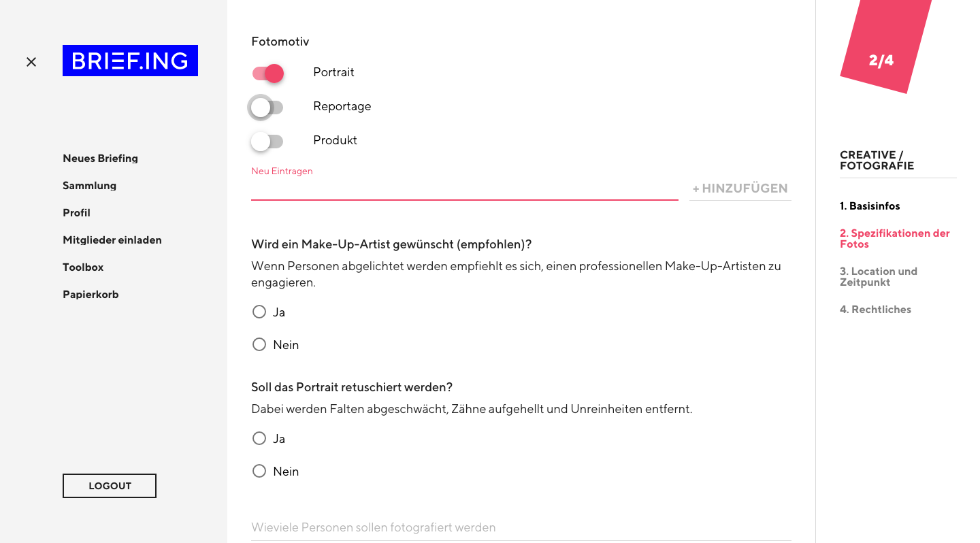Go to the Profil page
Image resolution: width=980 pixels, height=543 pixels.
[76, 212]
